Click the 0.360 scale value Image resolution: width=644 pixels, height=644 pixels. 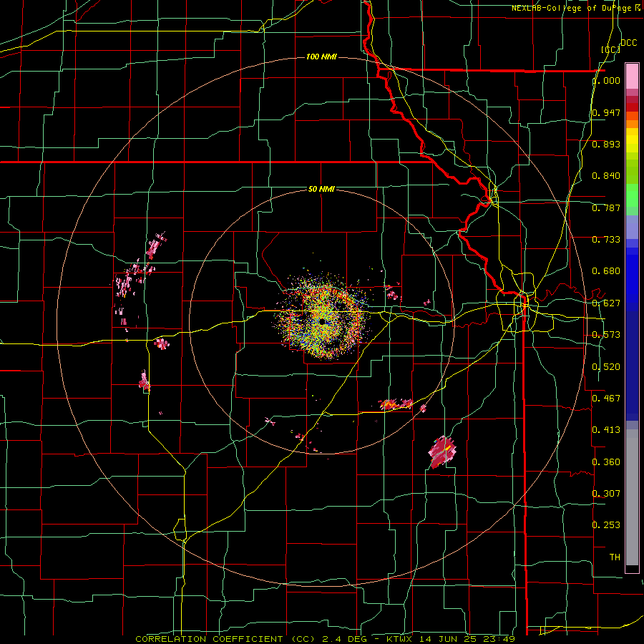pyautogui.click(x=606, y=462)
